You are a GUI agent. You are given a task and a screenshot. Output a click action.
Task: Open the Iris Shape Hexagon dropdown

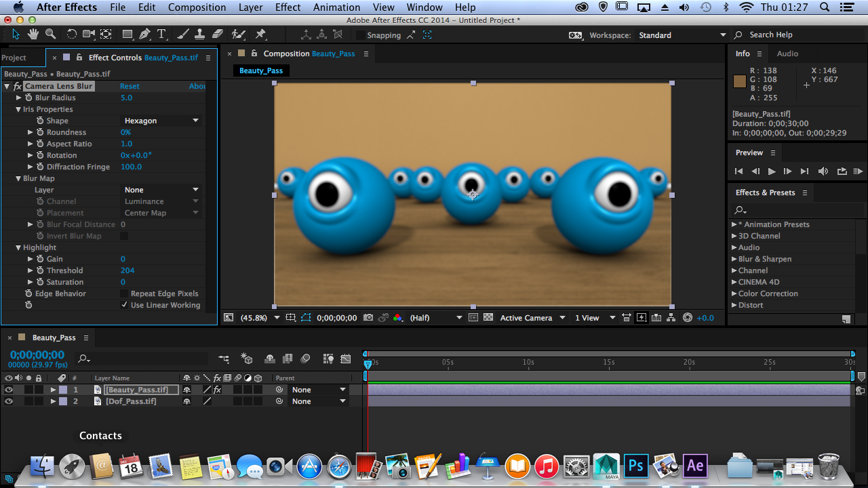point(161,121)
